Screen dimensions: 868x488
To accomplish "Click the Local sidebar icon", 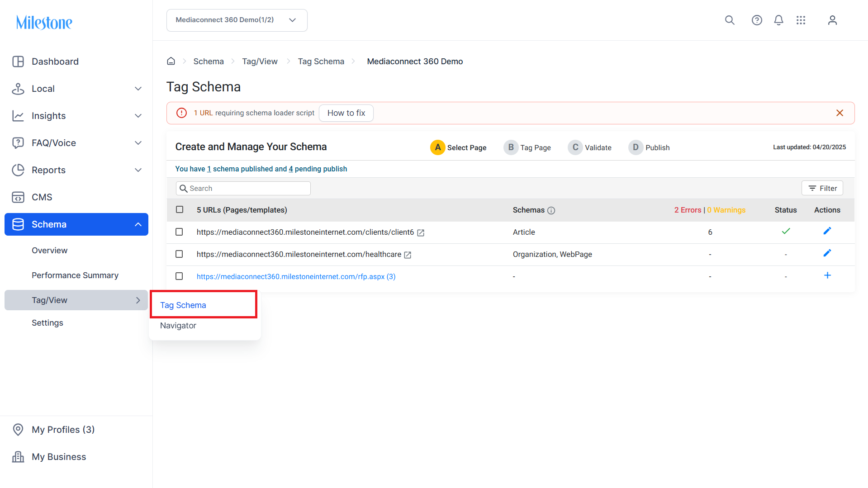I will (x=18, y=89).
